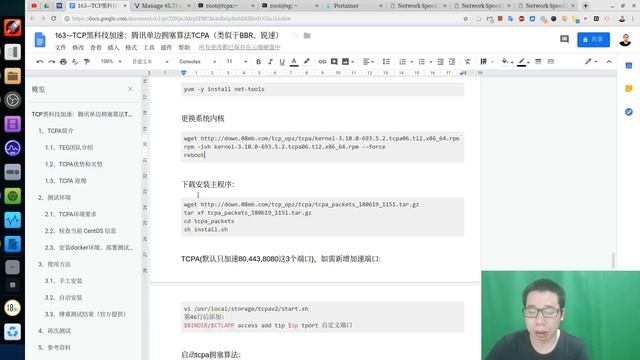The width and height of the screenshot is (640, 360).
Task: Clear formatting
Action: pyautogui.click(x=467, y=62)
